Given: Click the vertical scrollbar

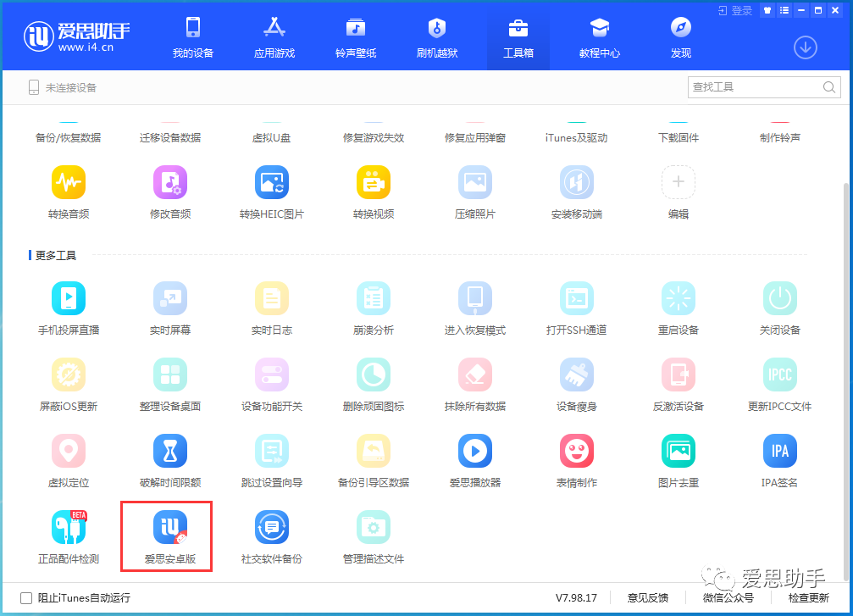Looking at the screenshot, I should pos(846,381).
